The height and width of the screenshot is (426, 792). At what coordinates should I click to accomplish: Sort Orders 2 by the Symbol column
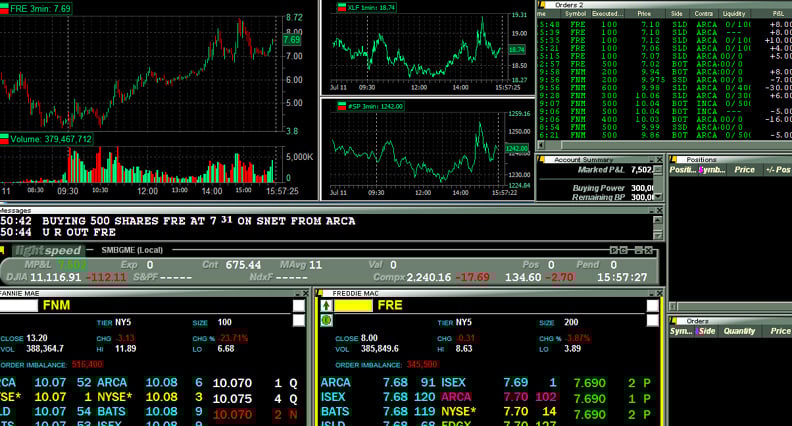point(575,14)
